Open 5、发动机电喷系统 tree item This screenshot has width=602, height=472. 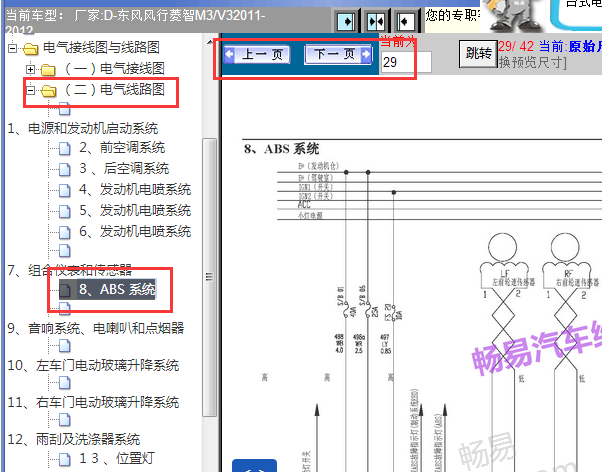click(135, 210)
